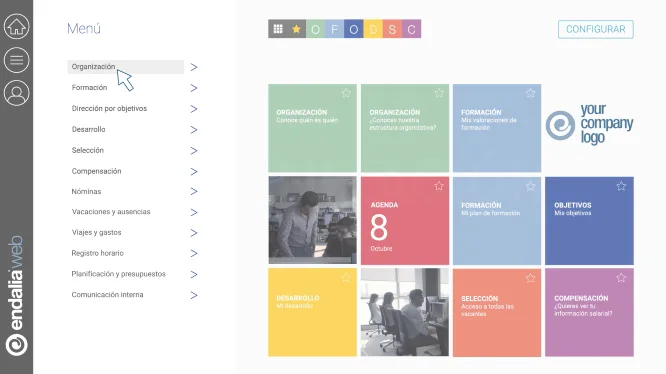Favorite 'Mi plan de formación' tile star

pyautogui.click(x=531, y=186)
